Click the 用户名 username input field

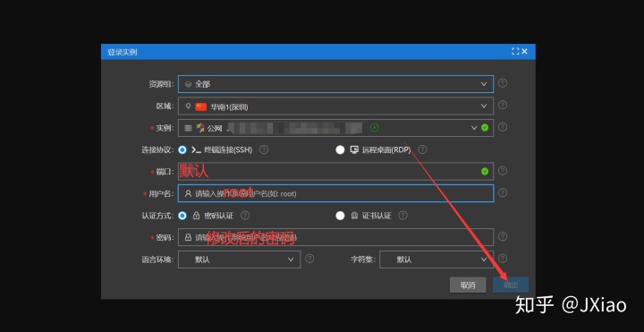click(x=335, y=193)
